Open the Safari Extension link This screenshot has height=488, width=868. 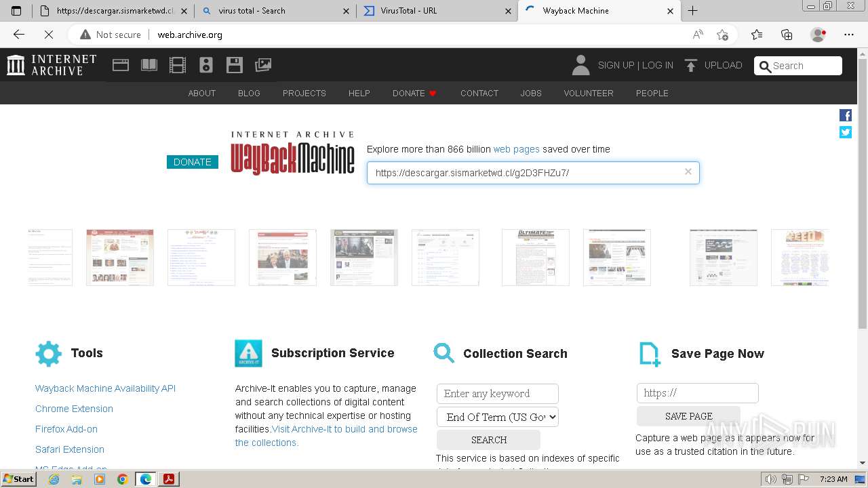pos(70,449)
